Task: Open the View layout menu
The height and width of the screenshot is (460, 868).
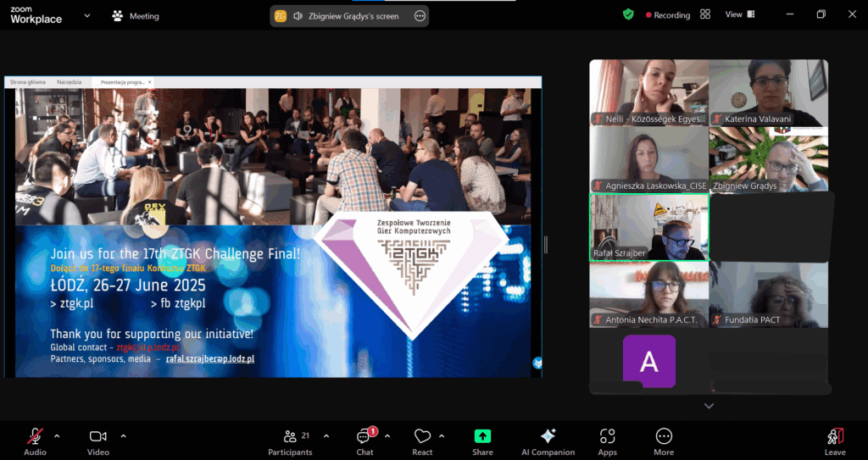Action: tap(737, 14)
